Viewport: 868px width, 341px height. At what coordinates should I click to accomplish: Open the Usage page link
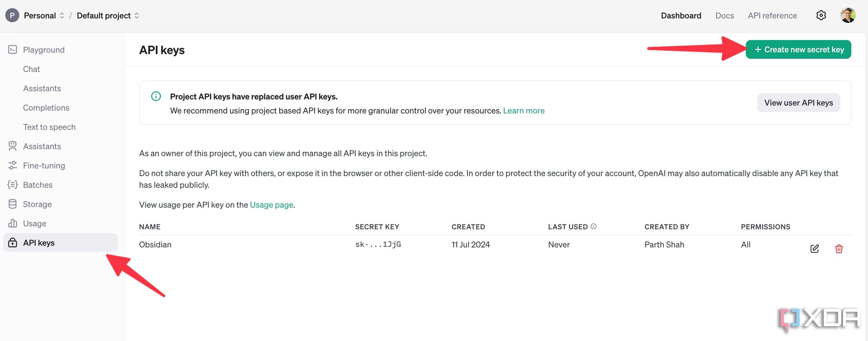pos(271,205)
